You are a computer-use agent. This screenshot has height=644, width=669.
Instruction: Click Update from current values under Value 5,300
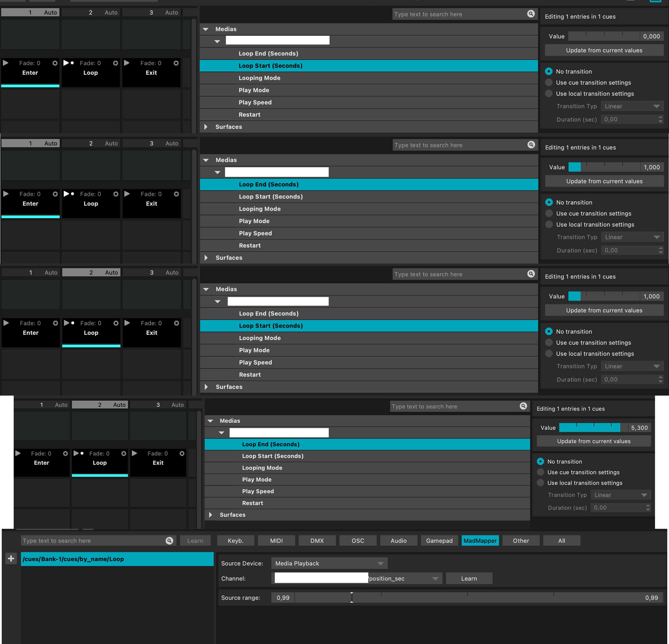click(x=594, y=441)
